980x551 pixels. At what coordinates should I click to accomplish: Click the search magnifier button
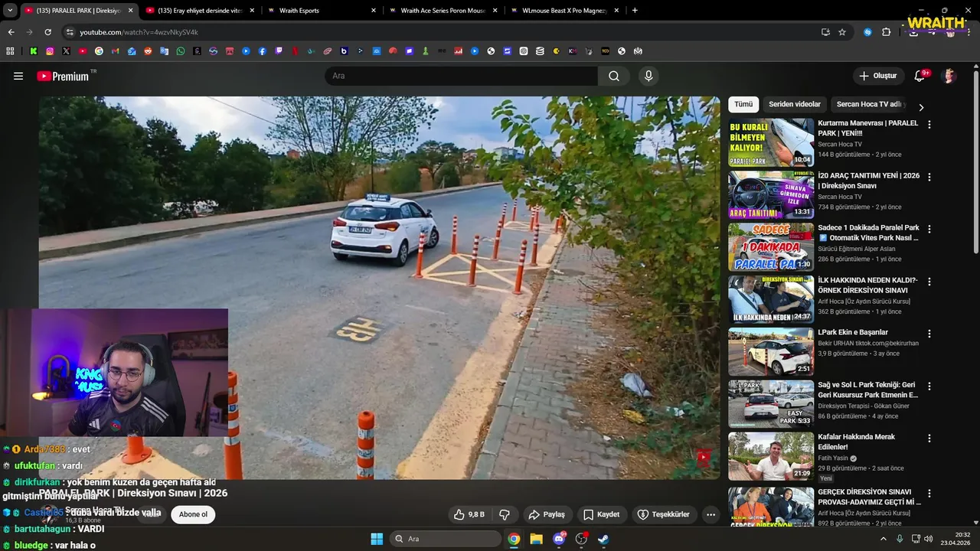coord(614,76)
